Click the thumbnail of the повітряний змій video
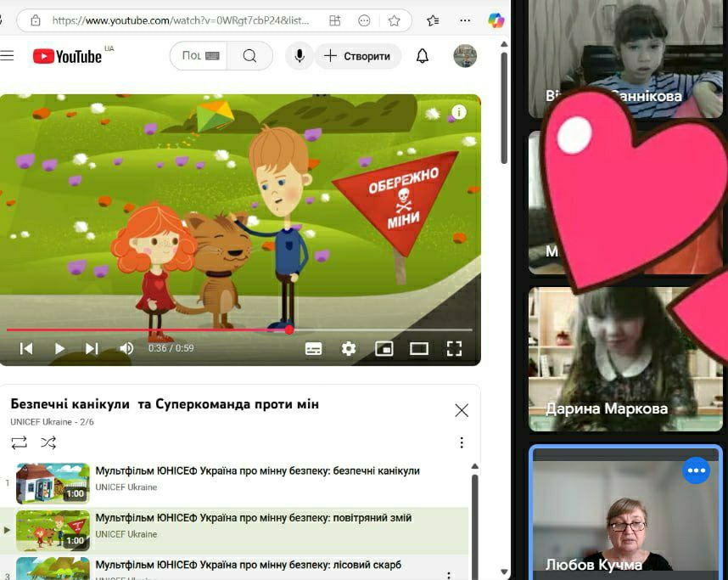Image resolution: width=728 pixels, height=580 pixels. click(53, 531)
